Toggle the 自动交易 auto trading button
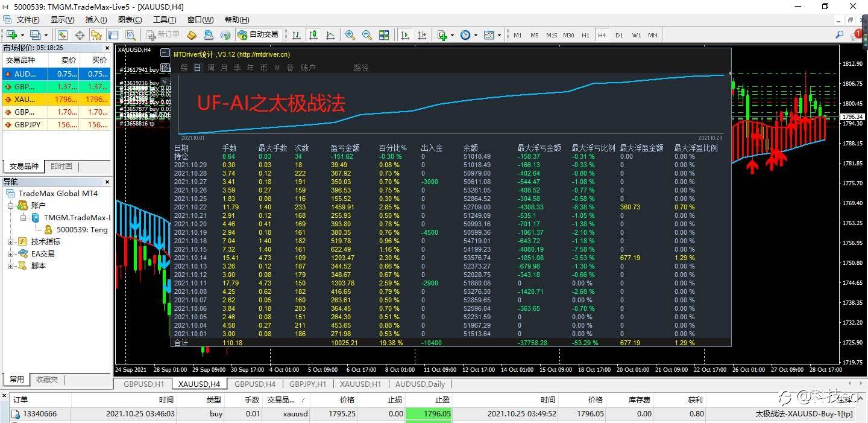868x423 pixels. 259,35
